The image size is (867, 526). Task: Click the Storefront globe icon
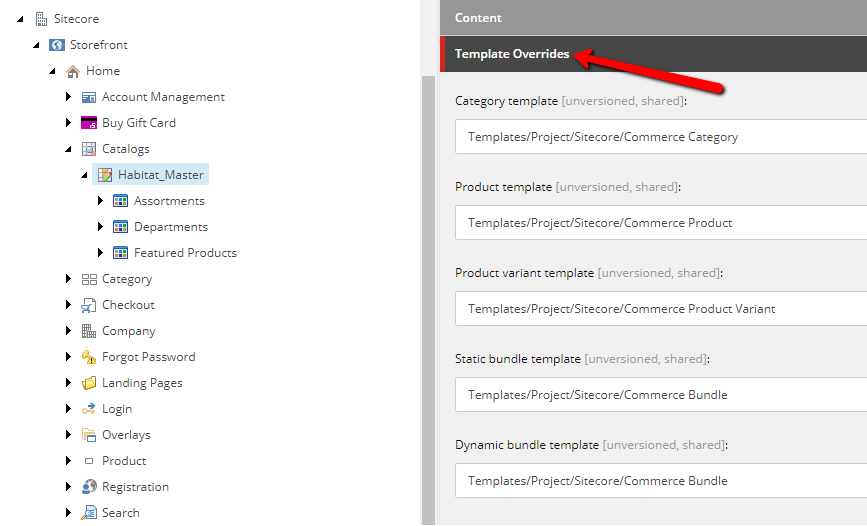point(57,45)
